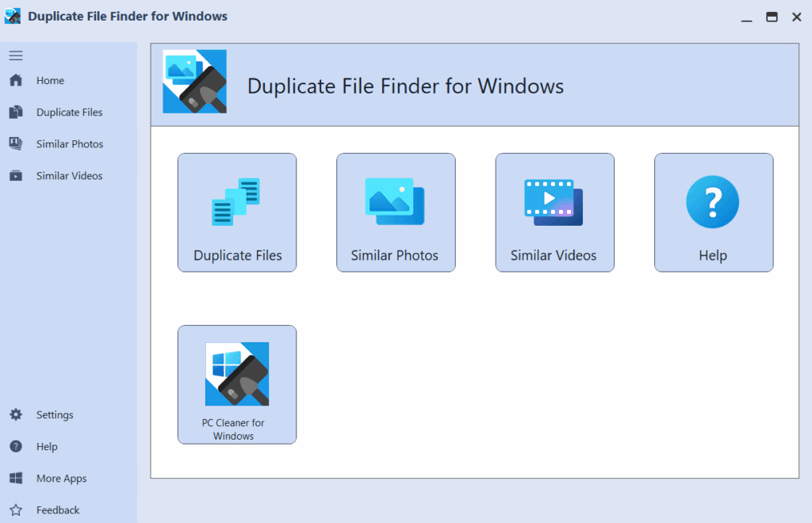Image resolution: width=812 pixels, height=523 pixels.
Task: Click the app logo in the header banner
Action: point(195,82)
